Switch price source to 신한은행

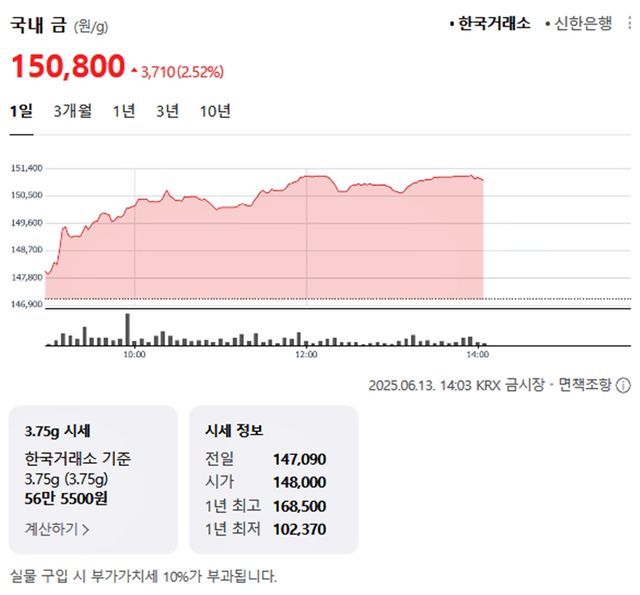pyautogui.click(x=582, y=24)
